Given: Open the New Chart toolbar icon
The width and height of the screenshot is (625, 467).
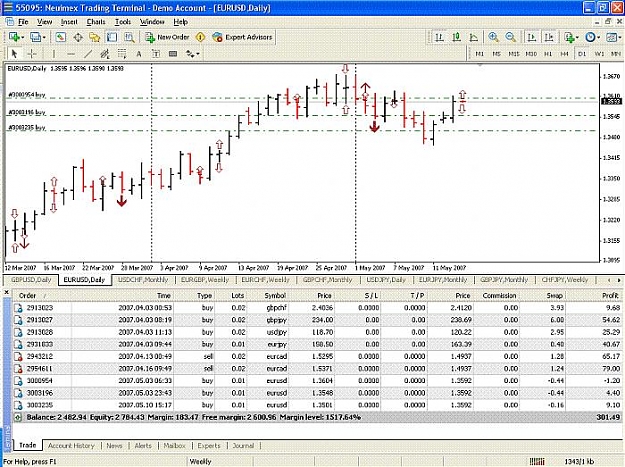Looking at the screenshot, I should [x=16, y=37].
